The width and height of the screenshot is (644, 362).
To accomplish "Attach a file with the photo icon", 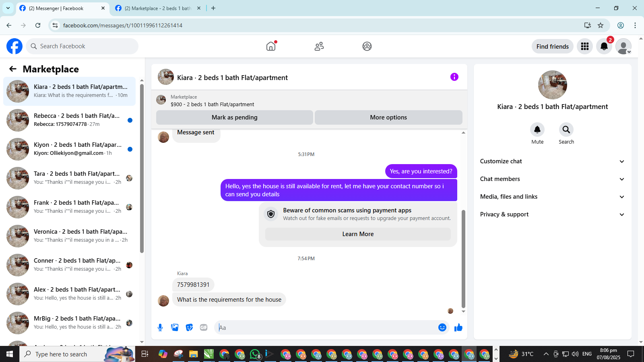I will (175, 327).
